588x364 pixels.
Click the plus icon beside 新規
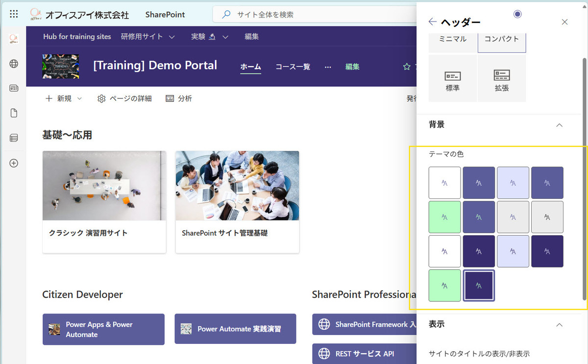(x=49, y=98)
